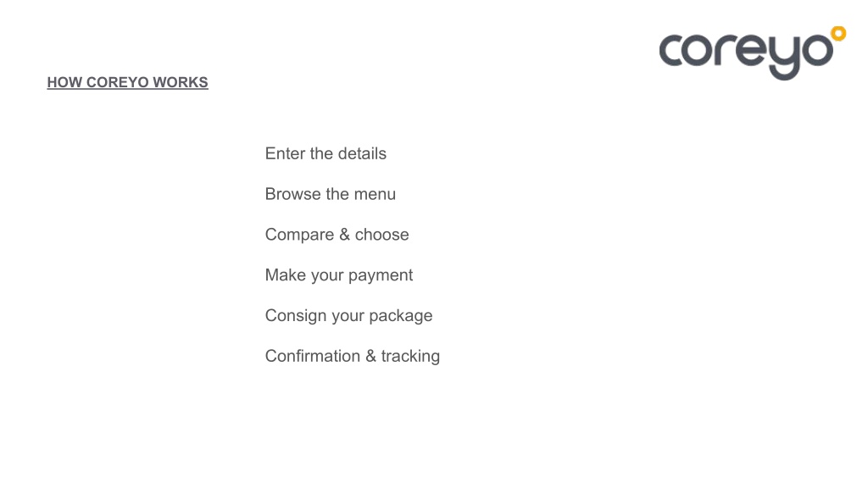Click the word 'details' in first step
Viewport: 868px width, 488px height.
point(362,153)
